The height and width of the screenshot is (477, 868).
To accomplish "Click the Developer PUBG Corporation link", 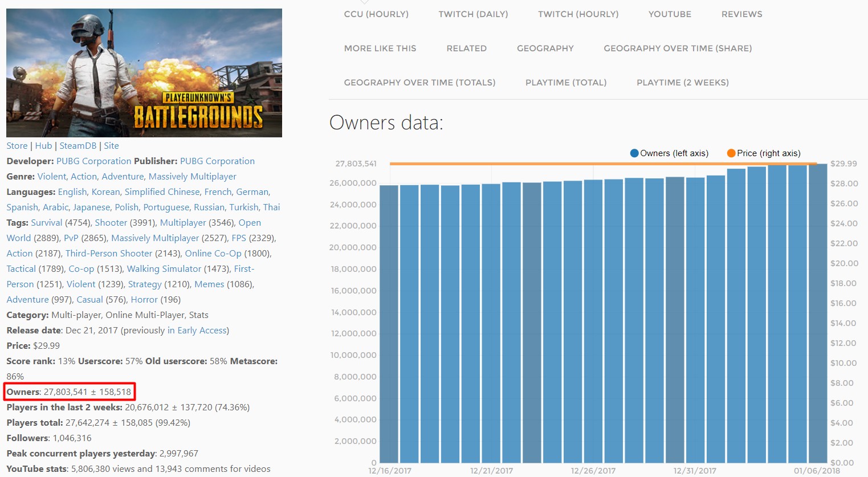I will (94, 161).
